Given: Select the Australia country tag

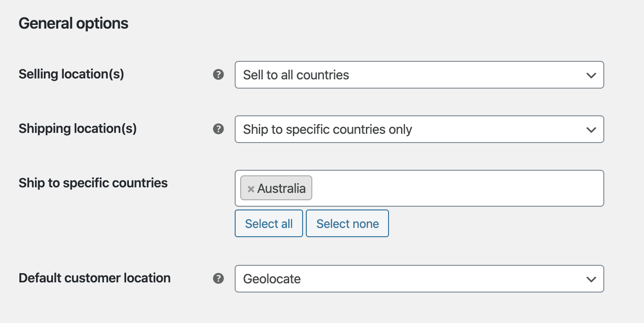Looking at the screenshot, I should 281,188.
